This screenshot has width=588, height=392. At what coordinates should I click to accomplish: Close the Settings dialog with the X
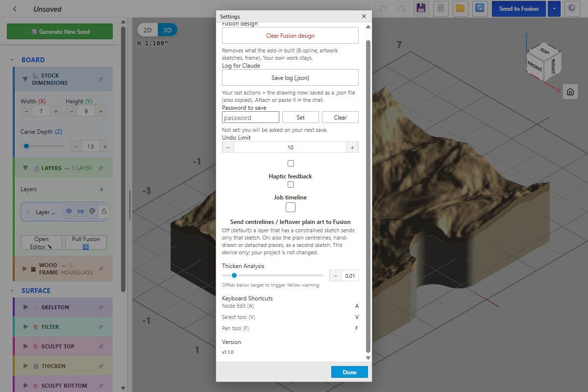(x=364, y=16)
